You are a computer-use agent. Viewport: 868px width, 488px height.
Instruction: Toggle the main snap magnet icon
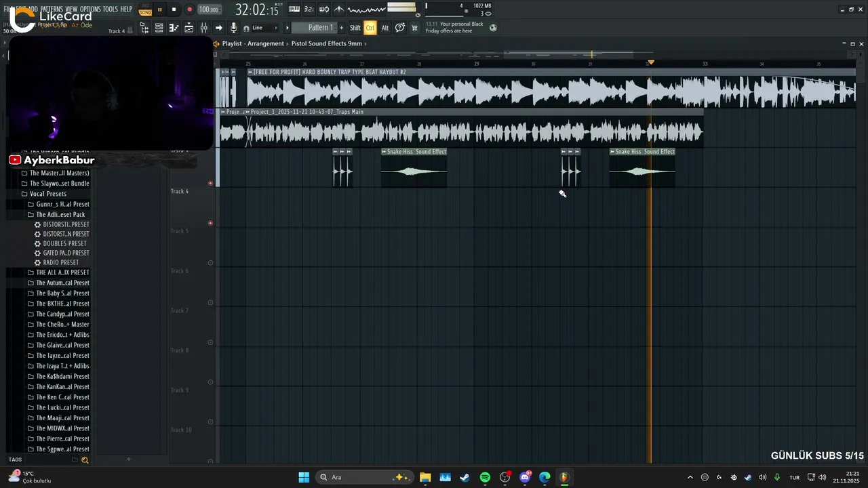tap(246, 28)
